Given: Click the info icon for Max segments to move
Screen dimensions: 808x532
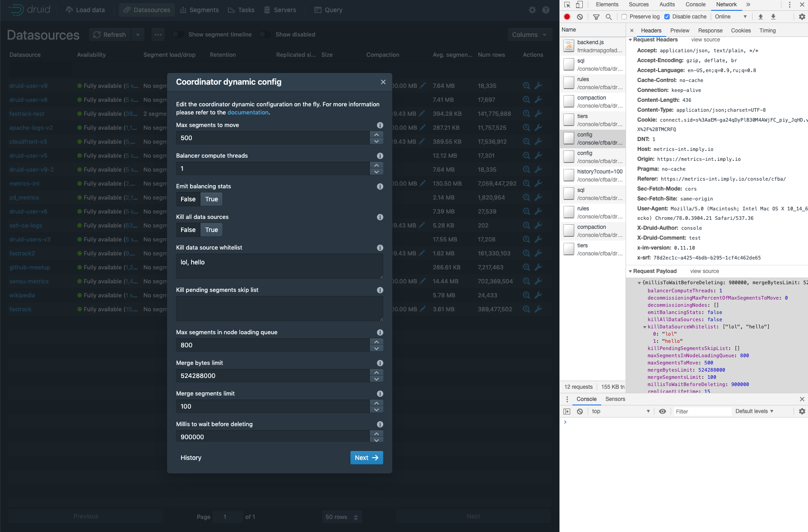Looking at the screenshot, I should [x=380, y=125].
